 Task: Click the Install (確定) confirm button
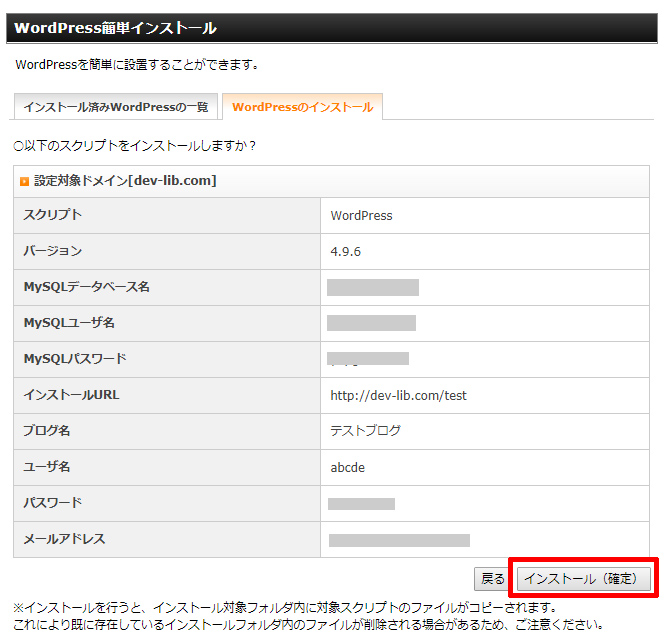coord(584,579)
